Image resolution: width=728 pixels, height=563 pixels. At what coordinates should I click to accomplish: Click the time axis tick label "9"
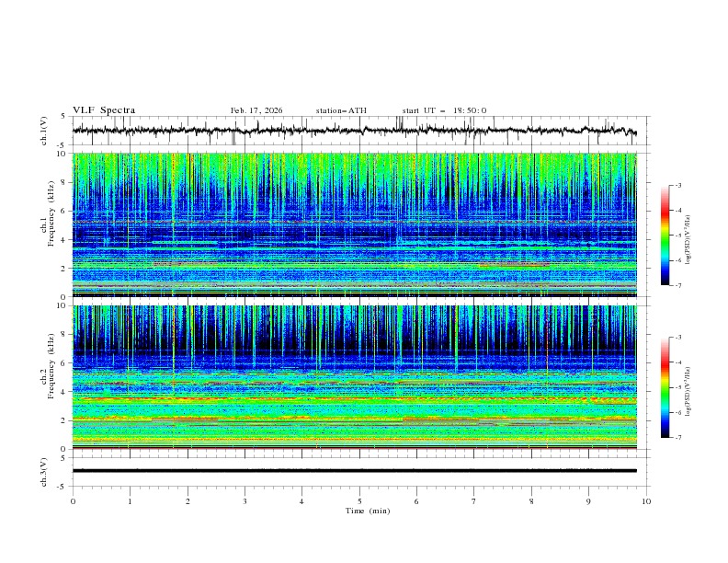[588, 501]
